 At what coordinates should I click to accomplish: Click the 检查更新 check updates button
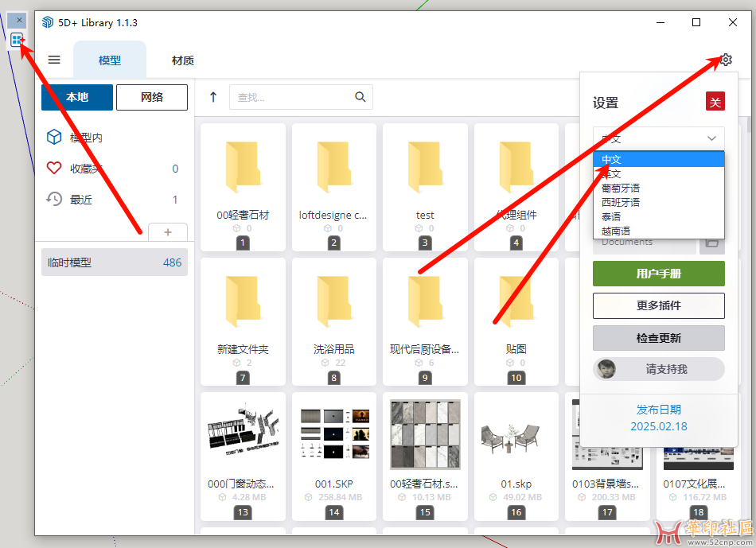point(658,338)
